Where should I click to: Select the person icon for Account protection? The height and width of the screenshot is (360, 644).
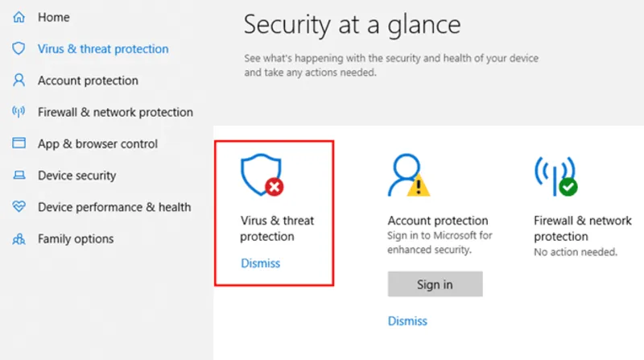19,81
